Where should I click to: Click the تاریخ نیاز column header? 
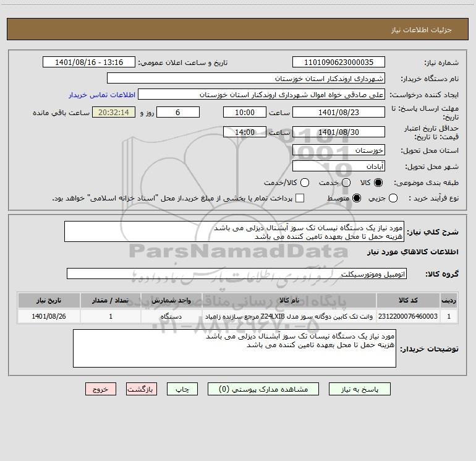pyautogui.click(x=49, y=301)
